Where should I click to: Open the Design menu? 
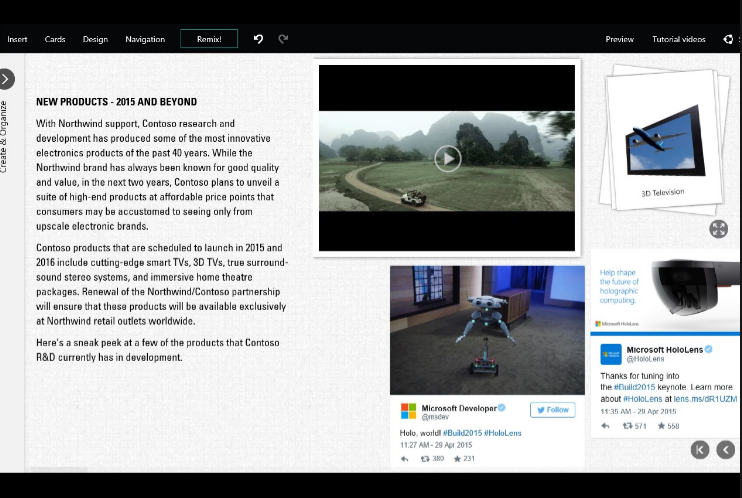coord(95,39)
